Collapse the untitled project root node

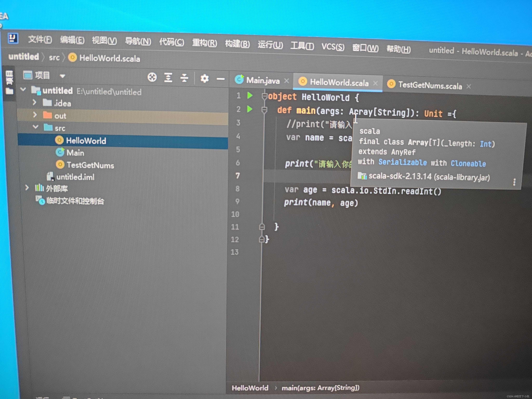click(x=23, y=89)
